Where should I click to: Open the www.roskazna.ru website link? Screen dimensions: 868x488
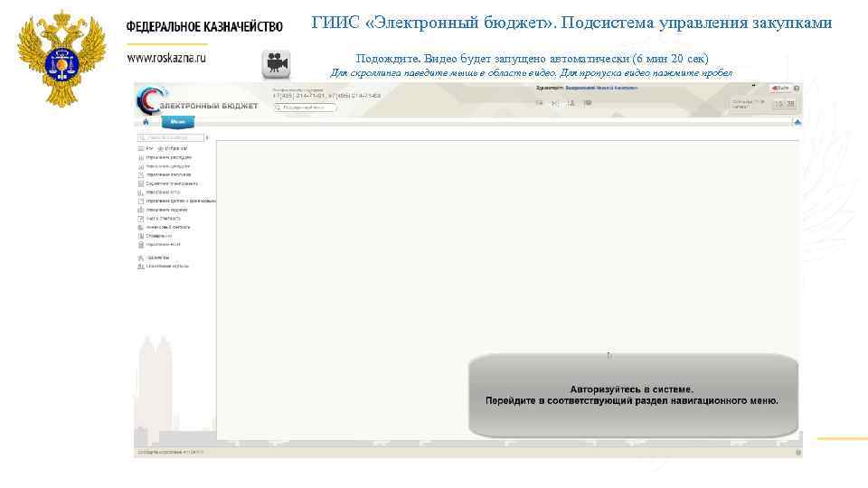coord(166,58)
